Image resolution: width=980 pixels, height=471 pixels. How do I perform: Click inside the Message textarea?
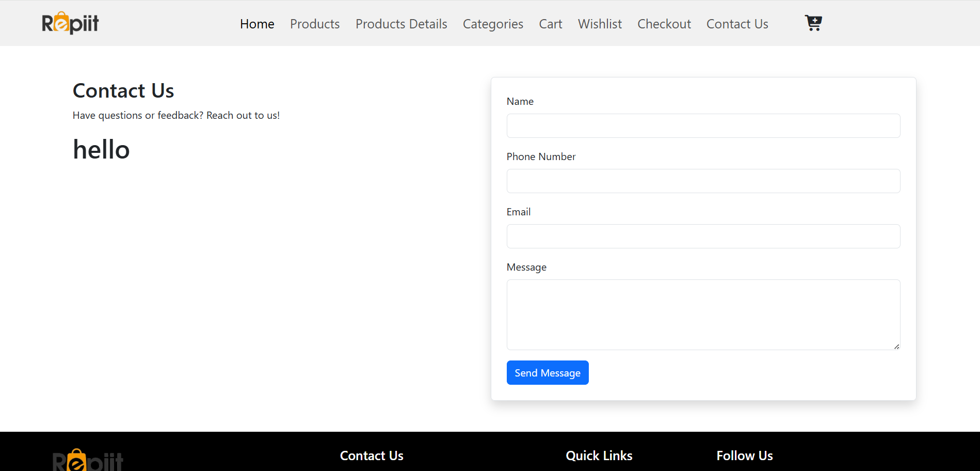coord(703,315)
